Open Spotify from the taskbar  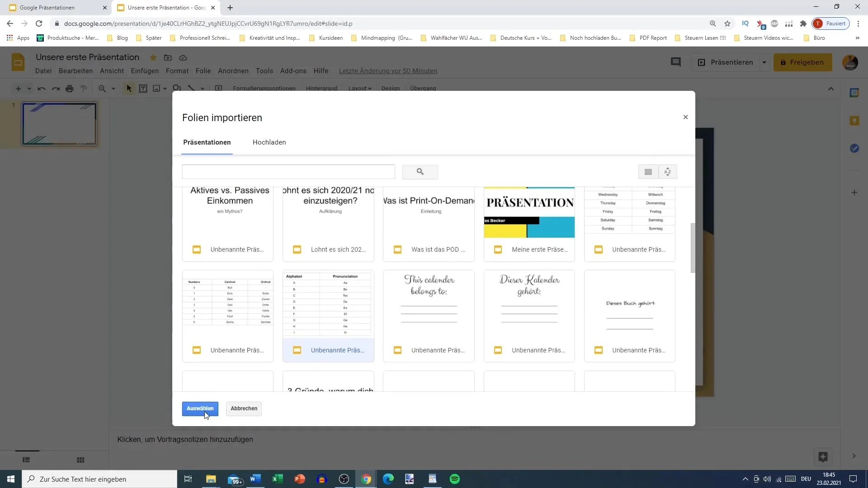tap(455, 479)
